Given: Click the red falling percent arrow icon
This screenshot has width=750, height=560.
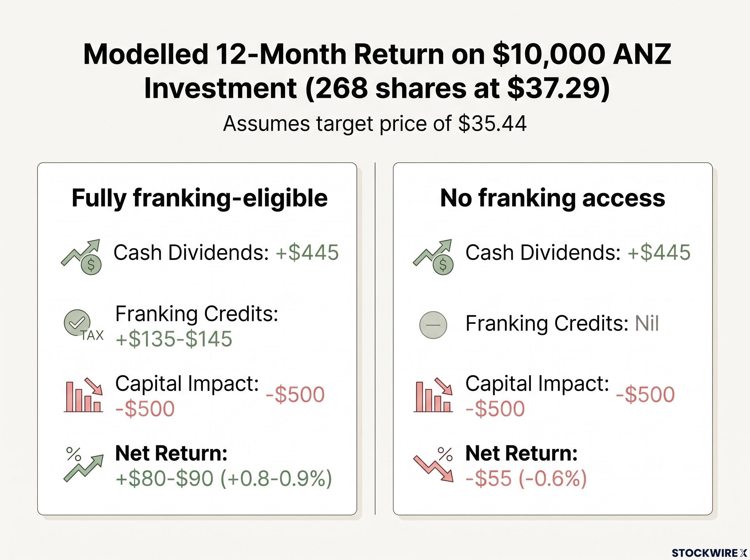Looking at the screenshot, I should 433,464.
